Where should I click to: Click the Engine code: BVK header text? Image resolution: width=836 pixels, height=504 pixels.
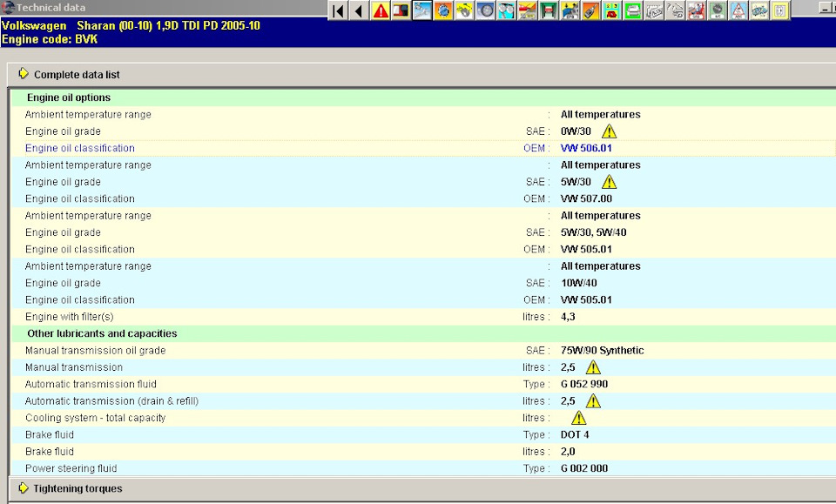click(x=50, y=39)
